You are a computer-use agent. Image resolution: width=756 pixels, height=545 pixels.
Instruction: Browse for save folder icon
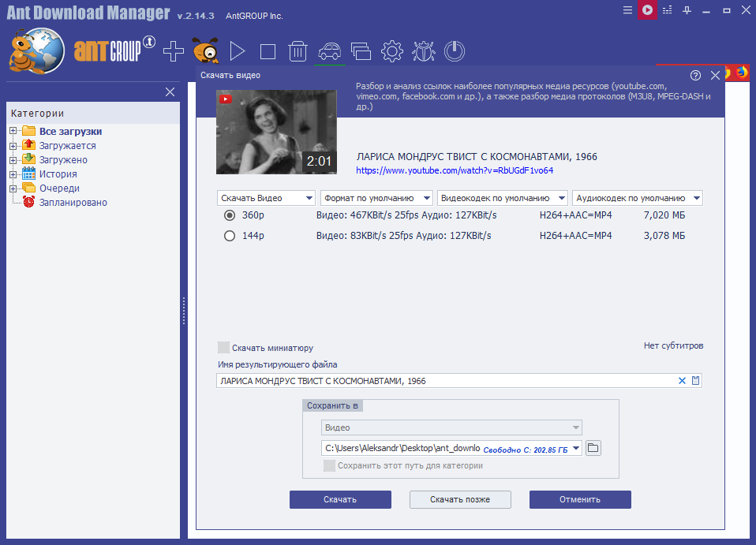[x=593, y=448]
